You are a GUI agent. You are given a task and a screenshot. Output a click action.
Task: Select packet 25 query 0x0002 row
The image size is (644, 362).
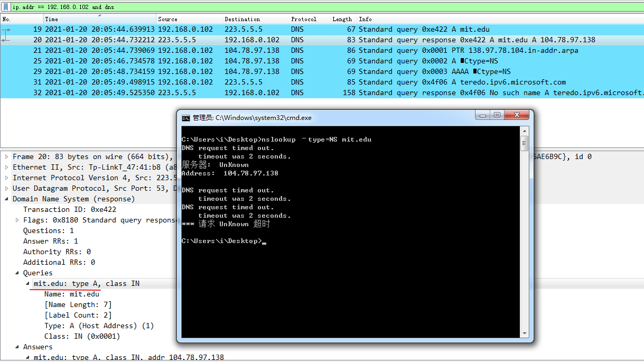[322, 61]
